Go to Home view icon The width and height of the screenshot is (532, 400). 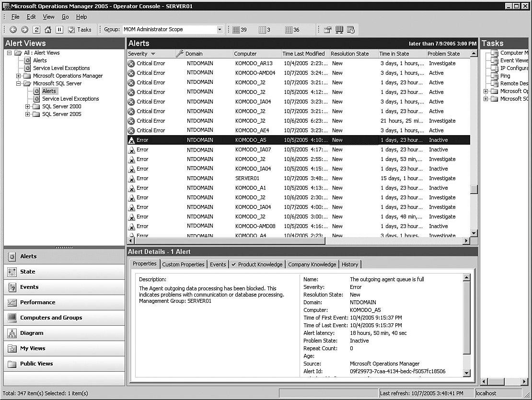click(x=48, y=30)
